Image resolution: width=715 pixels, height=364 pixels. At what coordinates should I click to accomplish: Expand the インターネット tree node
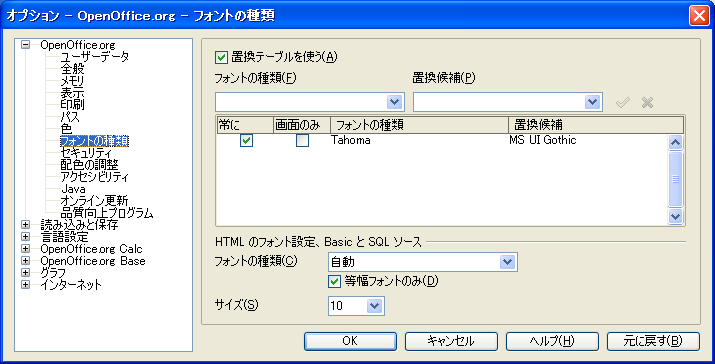pyautogui.click(x=26, y=285)
